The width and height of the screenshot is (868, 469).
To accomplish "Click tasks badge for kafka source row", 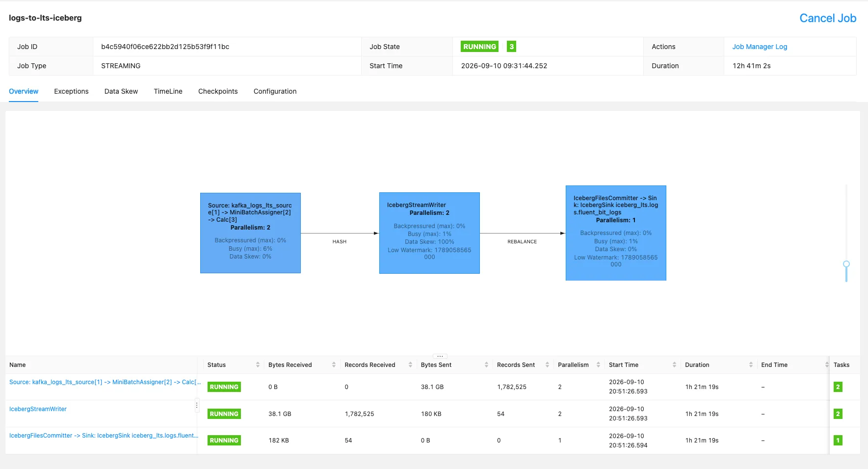I will pyautogui.click(x=838, y=387).
